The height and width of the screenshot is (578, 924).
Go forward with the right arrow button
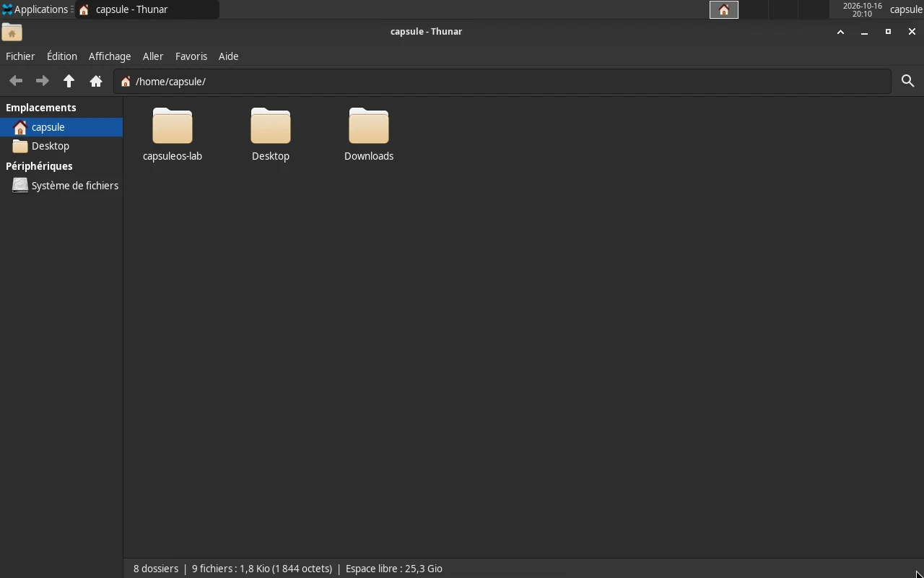(43, 81)
